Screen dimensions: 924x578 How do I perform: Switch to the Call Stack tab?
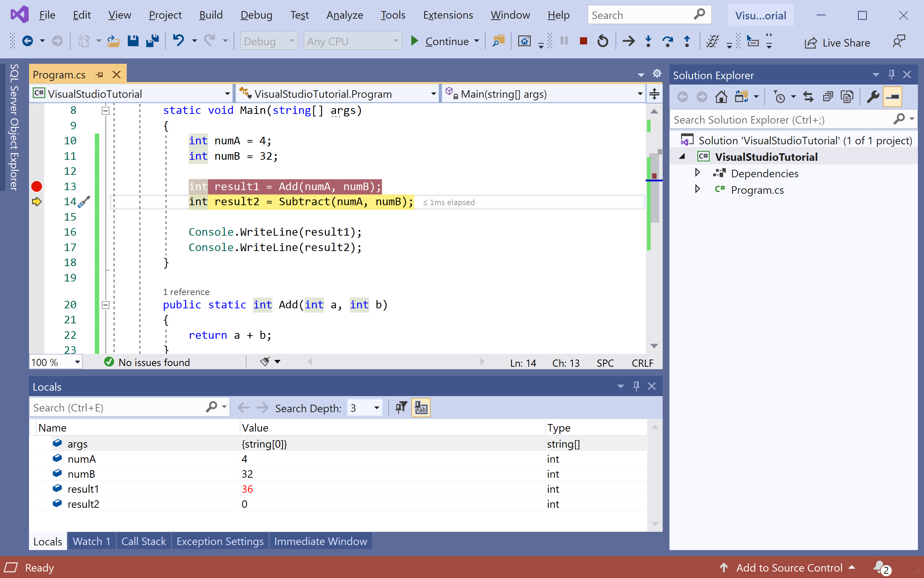[143, 541]
